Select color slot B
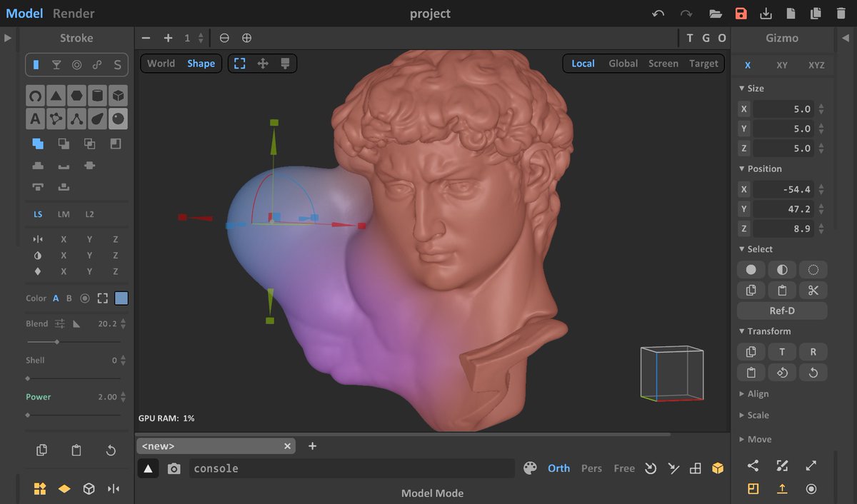The image size is (857, 504). coord(69,298)
